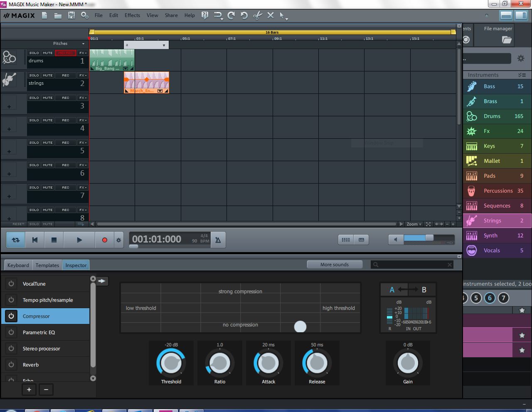Create a new project with the blank page icon
The width and height of the screenshot is (532, 412).
(44, 15)
